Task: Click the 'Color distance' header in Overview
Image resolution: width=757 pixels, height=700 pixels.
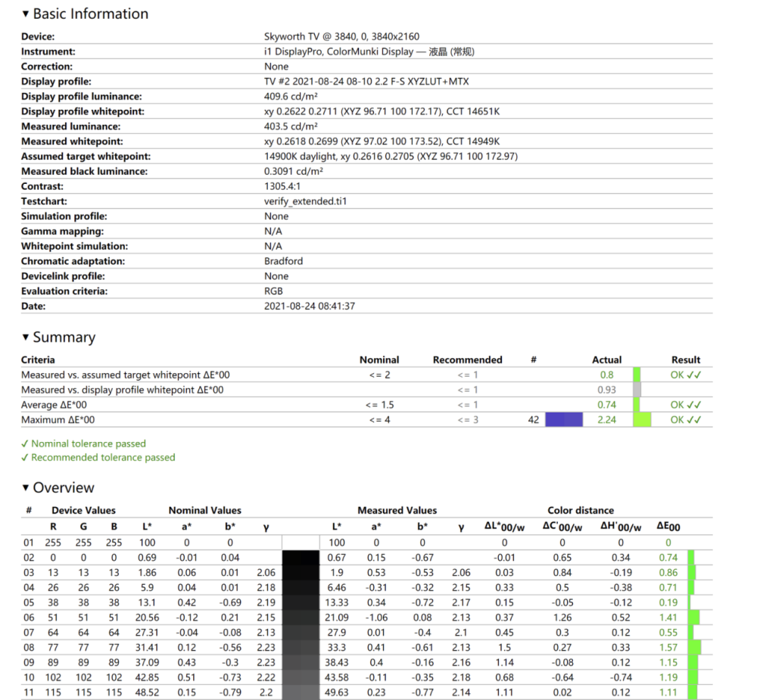Action: coord(581,510)
